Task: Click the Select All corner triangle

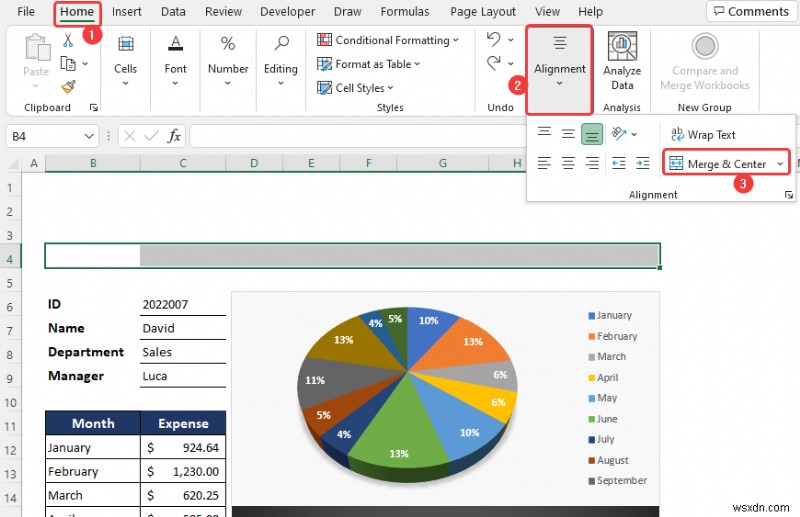Action: [x=13, y=163]
